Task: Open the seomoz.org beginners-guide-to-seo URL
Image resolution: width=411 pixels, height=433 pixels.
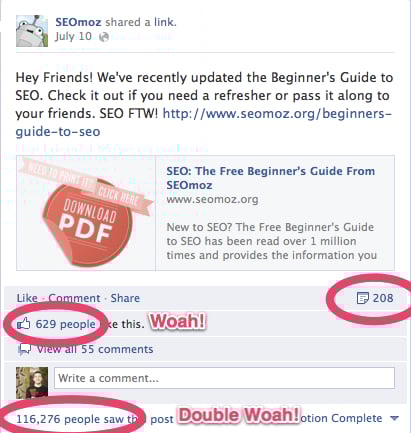Action: [203, 123]
